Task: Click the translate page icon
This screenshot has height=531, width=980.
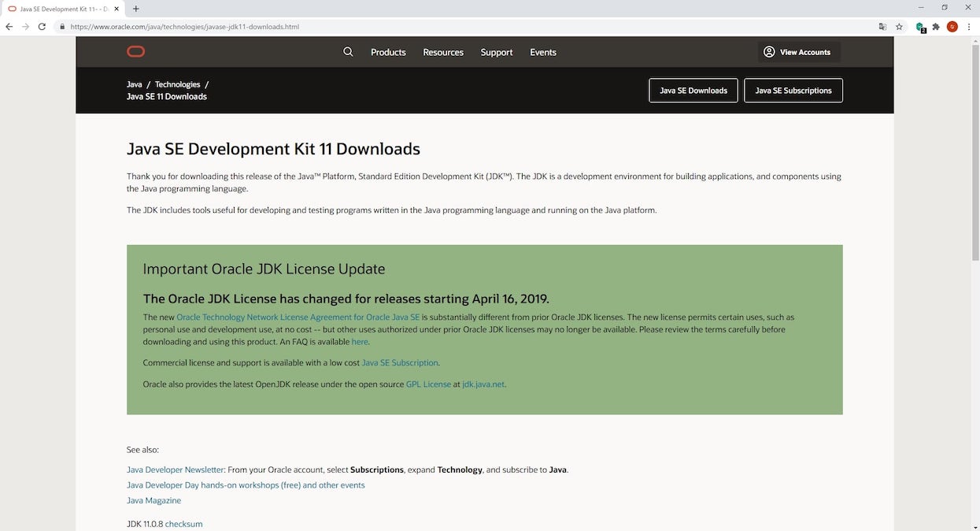Action: click(882, 26)
